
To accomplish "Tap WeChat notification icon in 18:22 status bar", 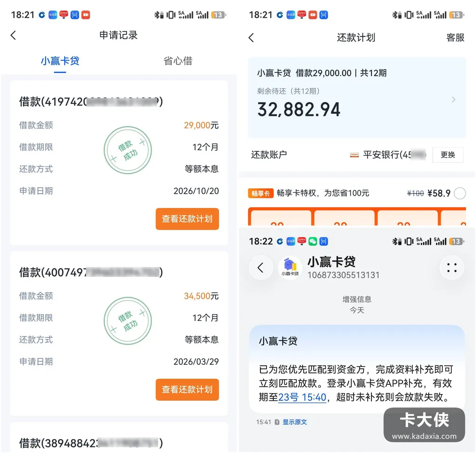I will click(x=313, y=241).
